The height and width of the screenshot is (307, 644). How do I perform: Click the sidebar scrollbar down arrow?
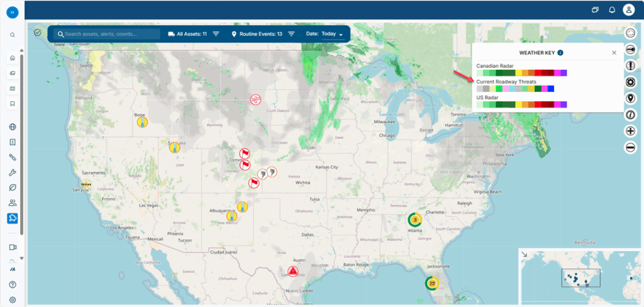[22, 259]
